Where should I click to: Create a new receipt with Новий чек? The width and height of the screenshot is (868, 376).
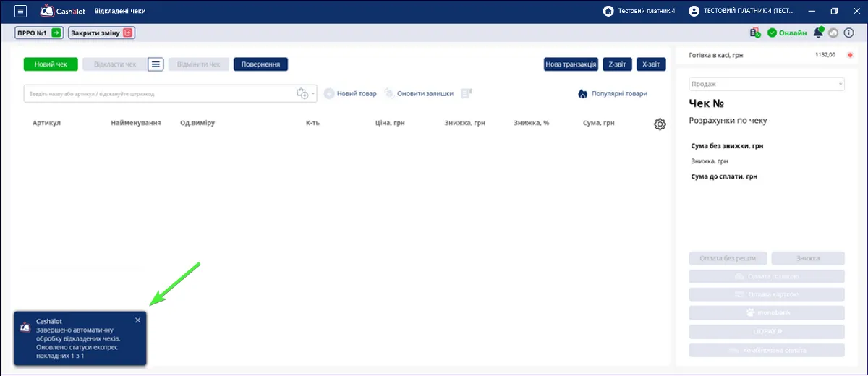51,64
